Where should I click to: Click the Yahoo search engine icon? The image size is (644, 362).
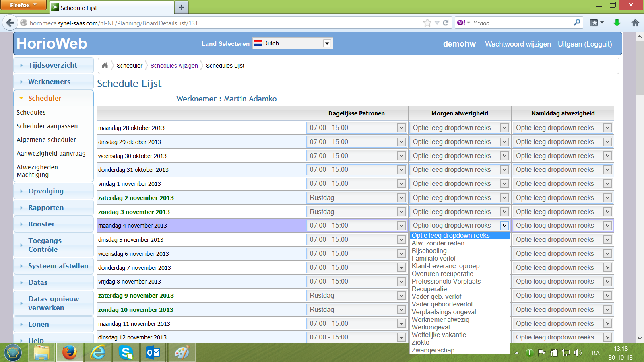coord(461,23)
